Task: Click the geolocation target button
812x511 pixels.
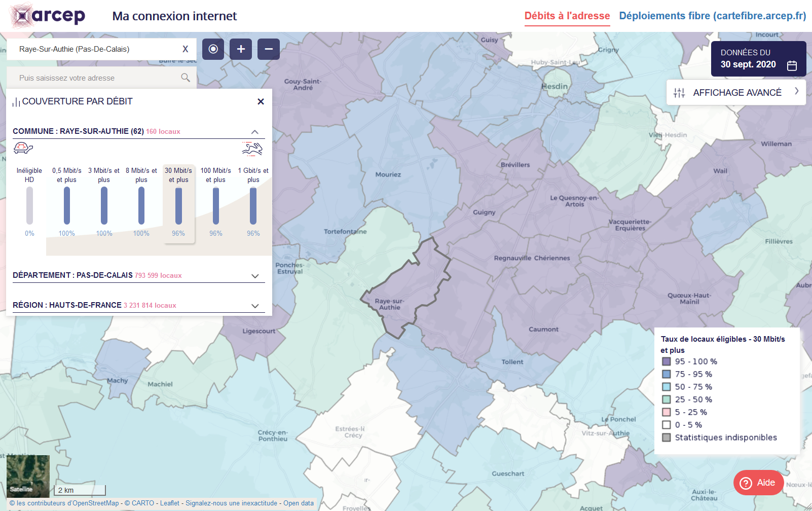Action: tap(213, 49)
